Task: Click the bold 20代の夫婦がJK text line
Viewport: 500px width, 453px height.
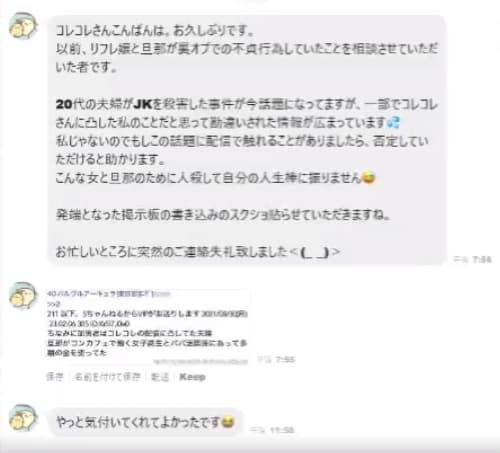Action: click(x=247, y=105)
